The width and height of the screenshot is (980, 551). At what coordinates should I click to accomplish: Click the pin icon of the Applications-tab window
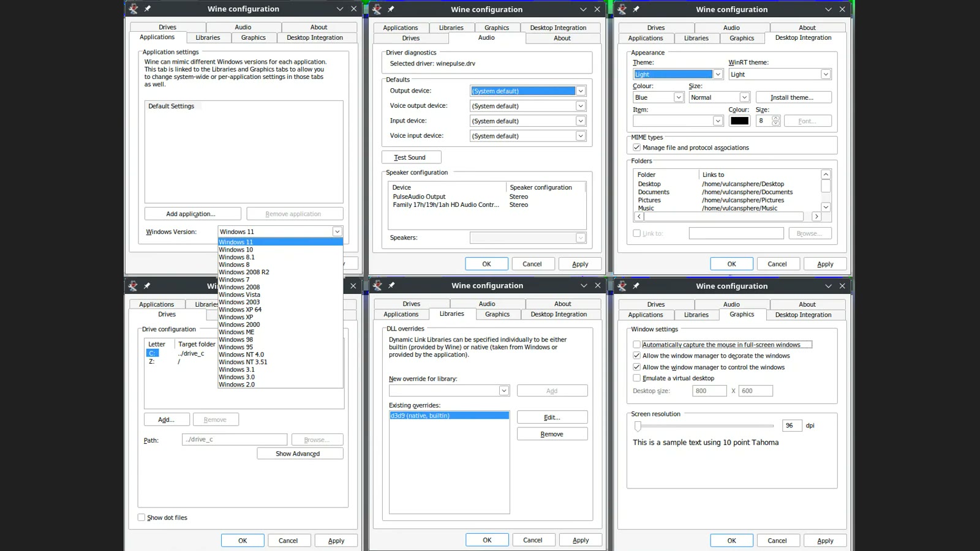(147, 9)
